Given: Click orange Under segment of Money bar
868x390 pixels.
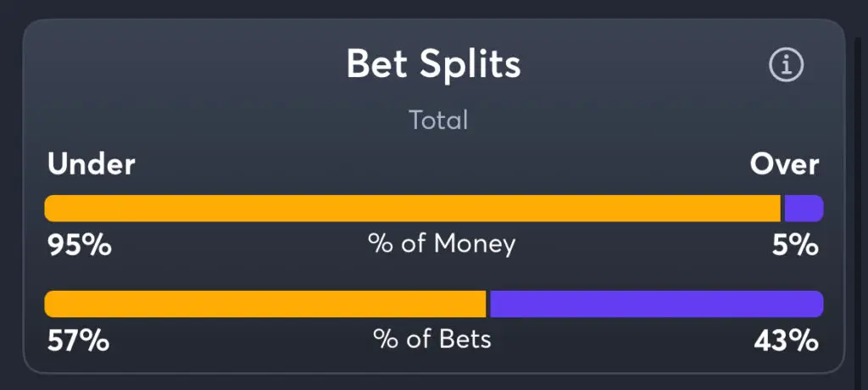Looking at the screenshot, I should click(413, 209).
